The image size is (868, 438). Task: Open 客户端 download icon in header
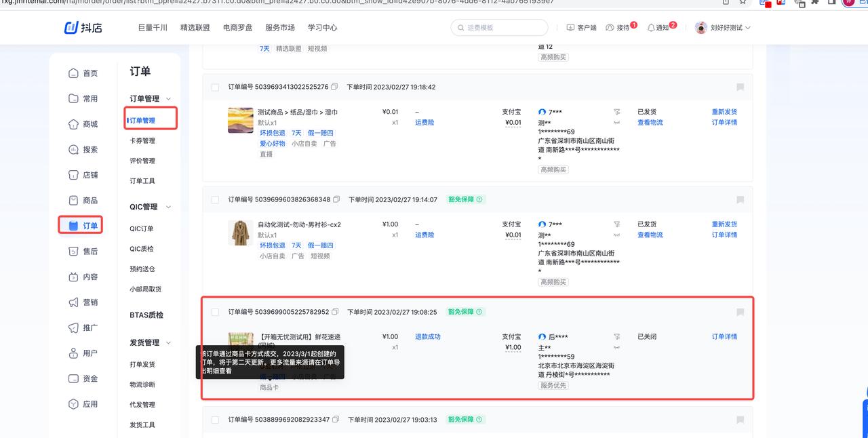click(x=570, y=28)
